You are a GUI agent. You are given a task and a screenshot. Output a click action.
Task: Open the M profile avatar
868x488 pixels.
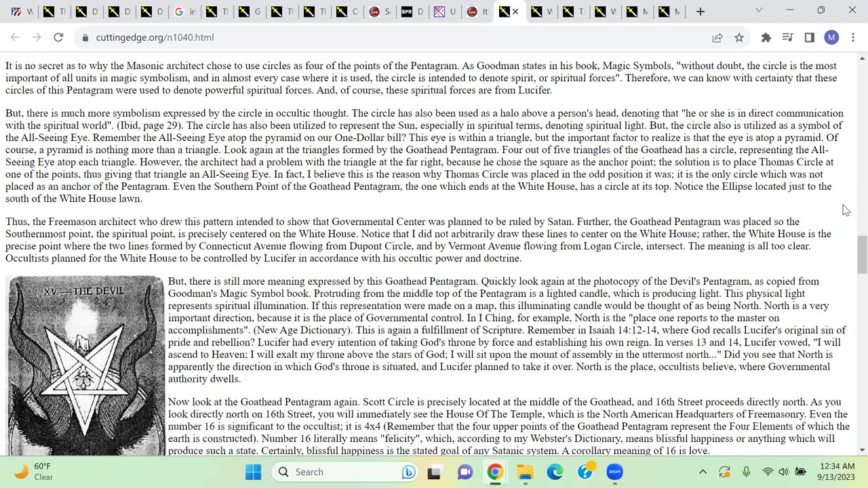pos(831,37)
